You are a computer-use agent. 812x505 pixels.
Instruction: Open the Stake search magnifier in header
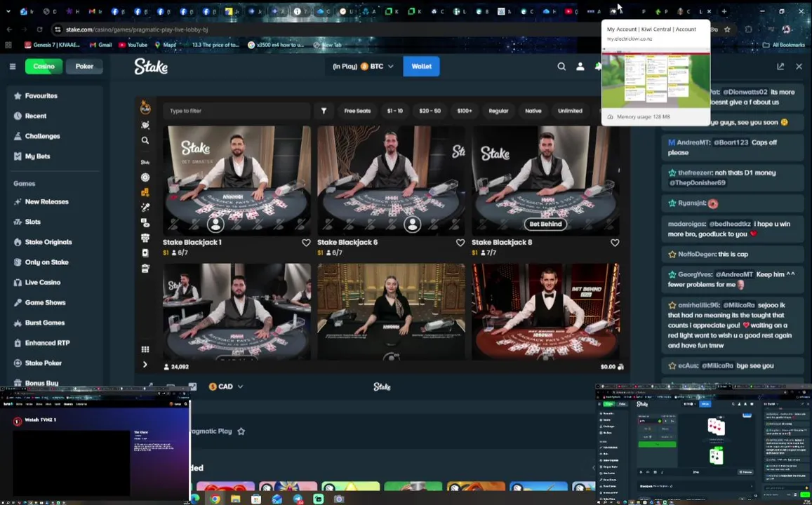[561, 66]
